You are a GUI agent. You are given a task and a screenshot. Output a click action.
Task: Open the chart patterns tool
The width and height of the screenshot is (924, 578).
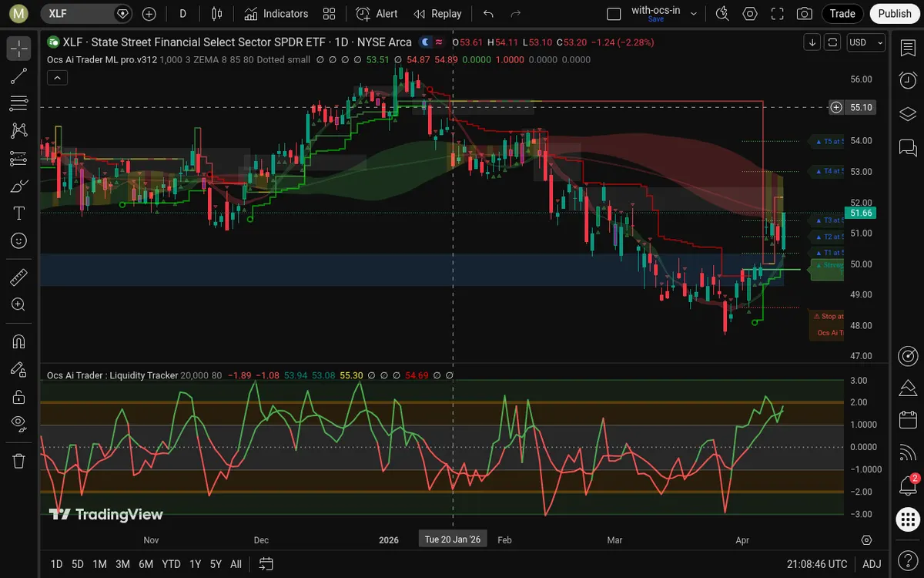click(x=19, y=131)
